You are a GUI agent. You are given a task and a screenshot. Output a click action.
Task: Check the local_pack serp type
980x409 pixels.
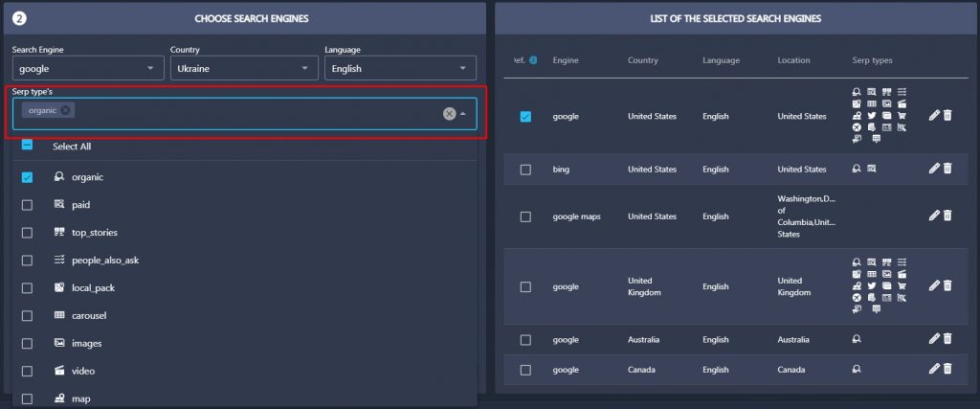27,288
